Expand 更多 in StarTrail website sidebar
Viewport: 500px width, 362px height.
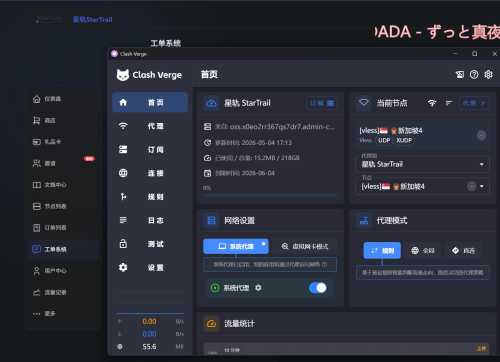click(63, 314)
